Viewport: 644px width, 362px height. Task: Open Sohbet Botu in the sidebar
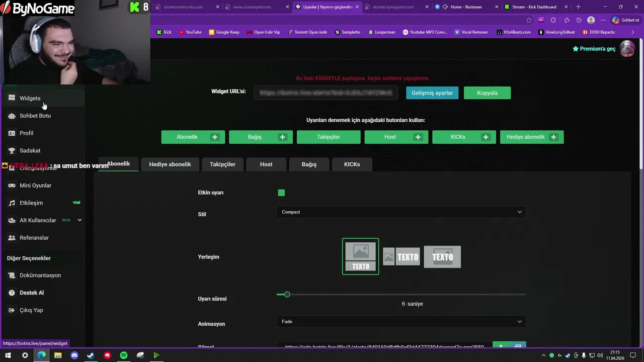click(x=42, y=116)
